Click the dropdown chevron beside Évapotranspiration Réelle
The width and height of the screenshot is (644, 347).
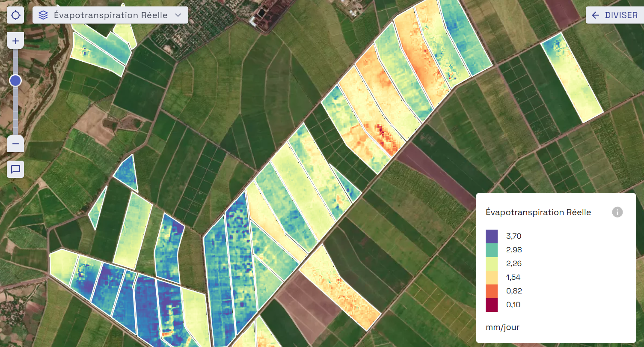click(x=178, y=15)
